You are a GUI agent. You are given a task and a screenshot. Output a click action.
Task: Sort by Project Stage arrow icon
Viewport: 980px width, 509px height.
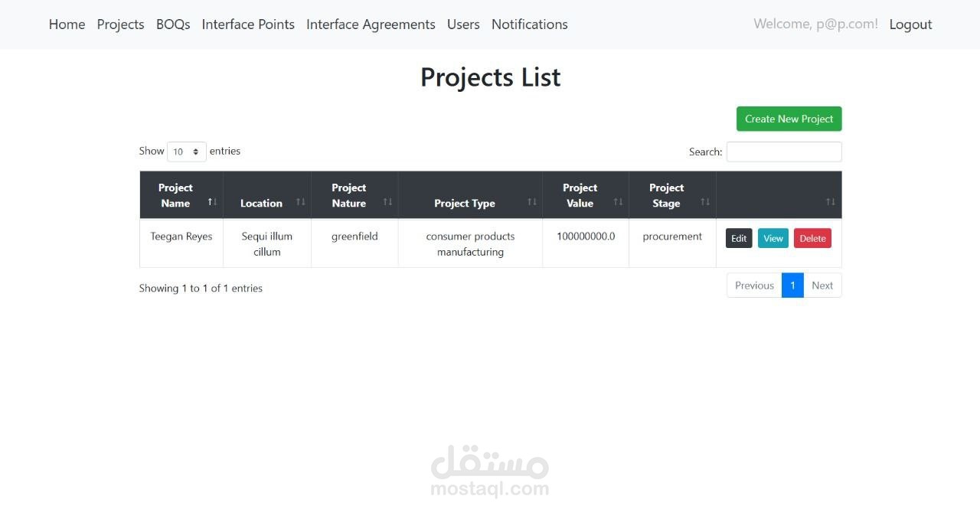click(x=705, y=202)
